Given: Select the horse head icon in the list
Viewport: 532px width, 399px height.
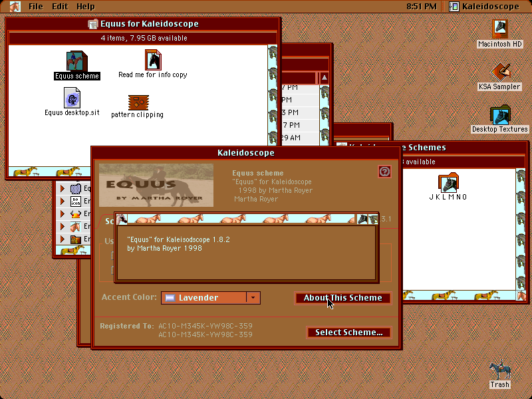Looking at the screenshot, I should (76, 226).
